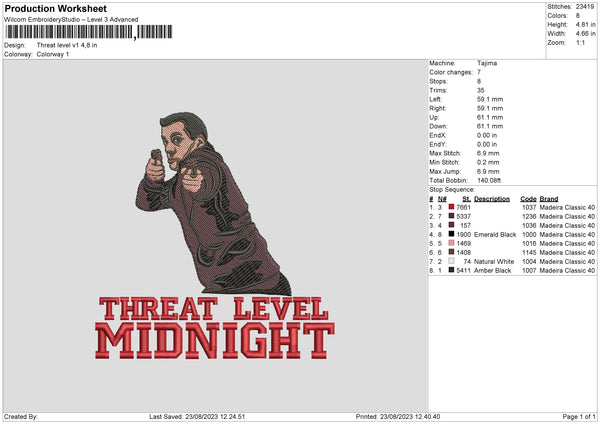Click the Production Worksheet title

pyautogui.click(x=55, y=8)
